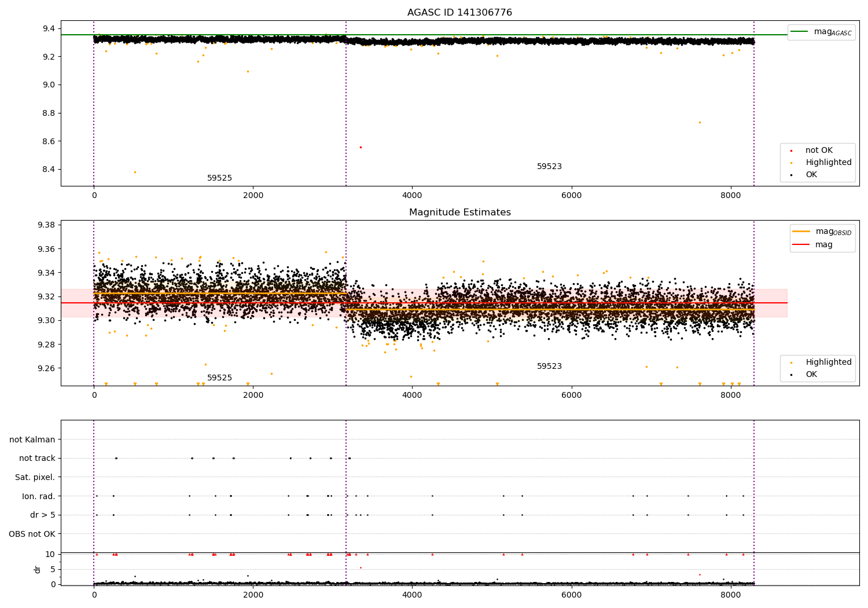The image size is (868, 608).
Task: Click the 9.32 y-axis tick label
Action: (46, 297)
